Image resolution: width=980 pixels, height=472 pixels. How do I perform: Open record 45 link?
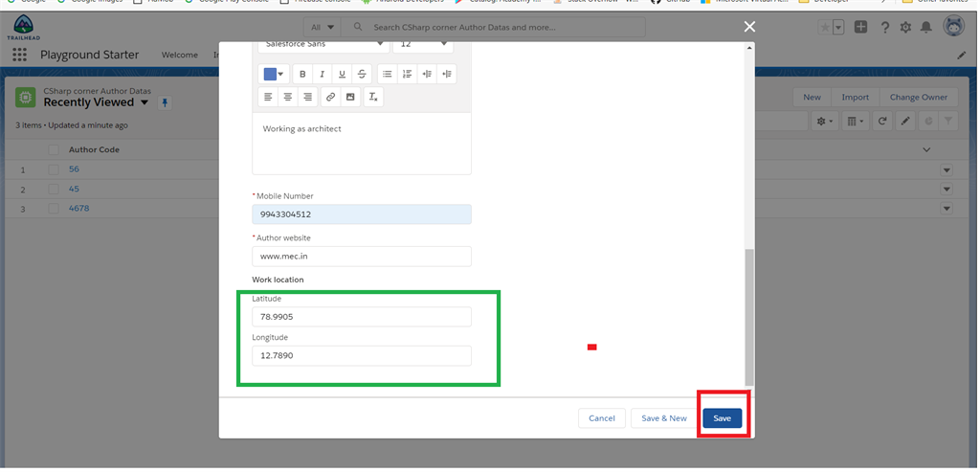74,189
